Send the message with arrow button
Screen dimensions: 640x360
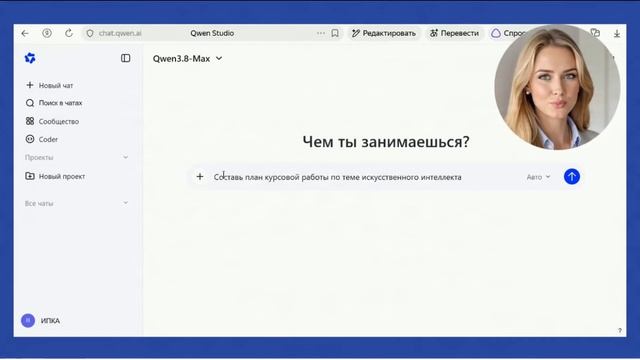[x=572, y=177]
